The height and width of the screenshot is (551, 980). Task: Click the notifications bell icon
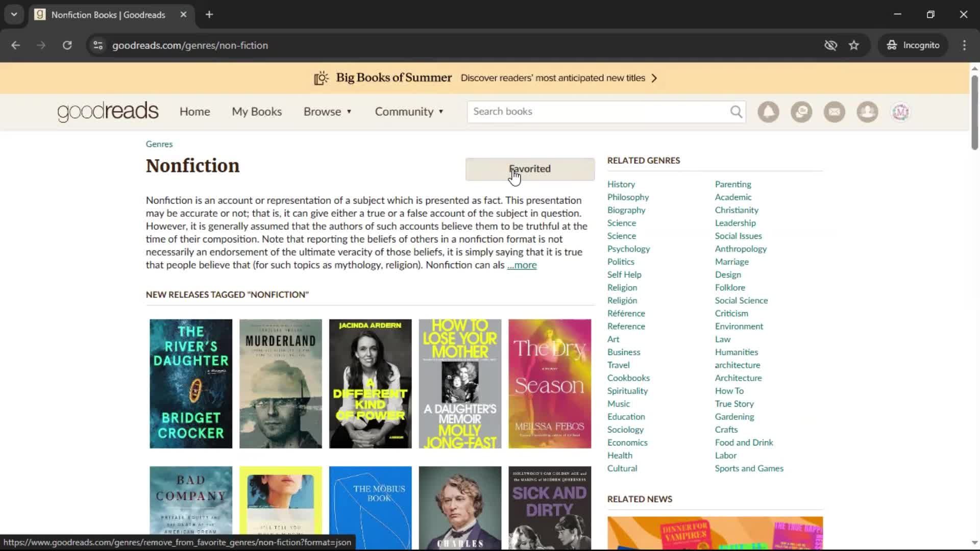click(768, 112)
